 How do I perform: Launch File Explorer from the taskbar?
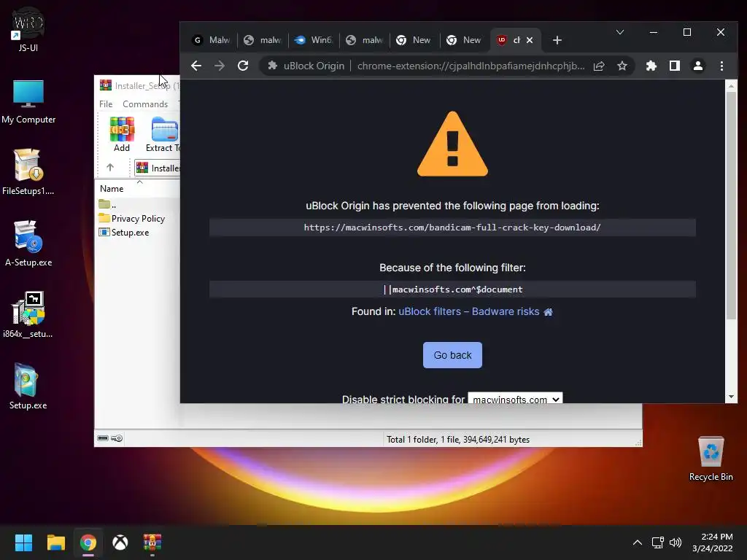55,542
